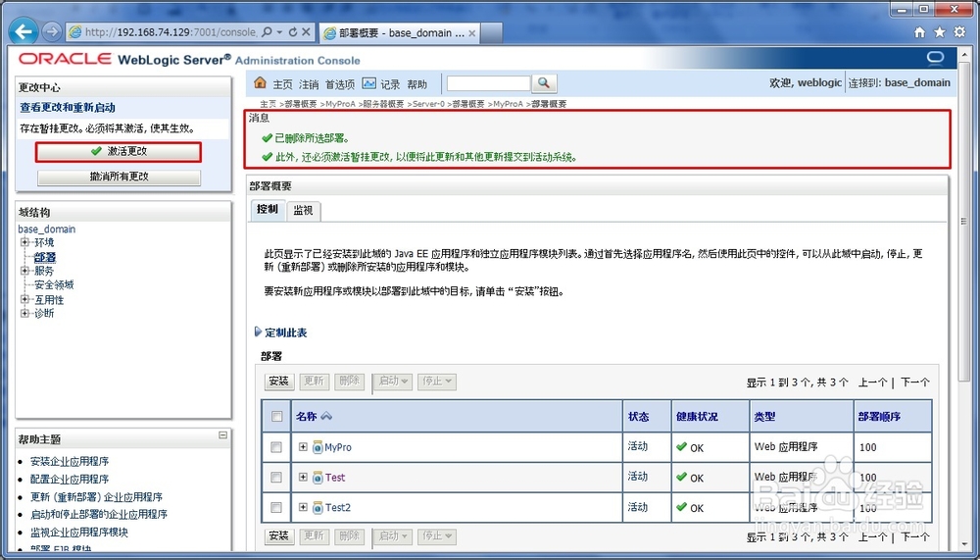This screenshot has width=980, height=560.
Task: Click the record chart icon in toolbar
Action: pyautogui.click(x=369, y=82)
